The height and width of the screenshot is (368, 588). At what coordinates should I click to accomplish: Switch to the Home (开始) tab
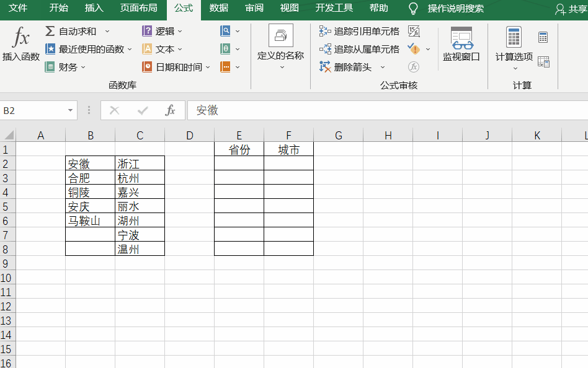[x=59, y=8]
